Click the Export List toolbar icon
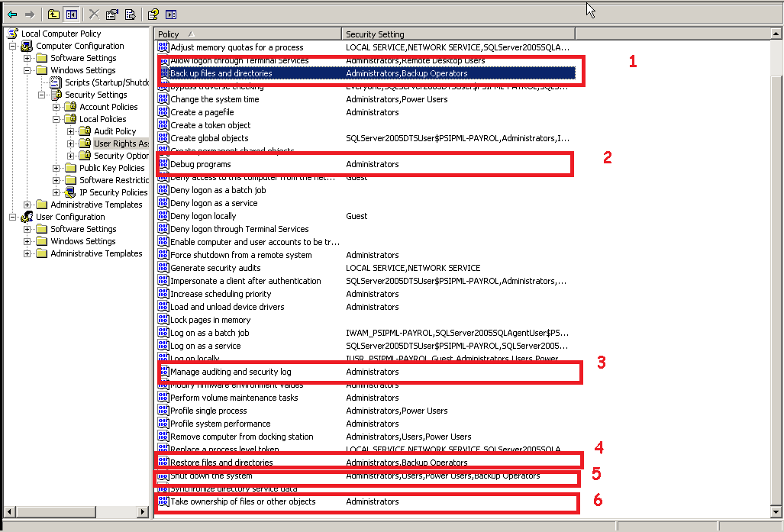The image size is (784, 532). [x=130, y=15]
